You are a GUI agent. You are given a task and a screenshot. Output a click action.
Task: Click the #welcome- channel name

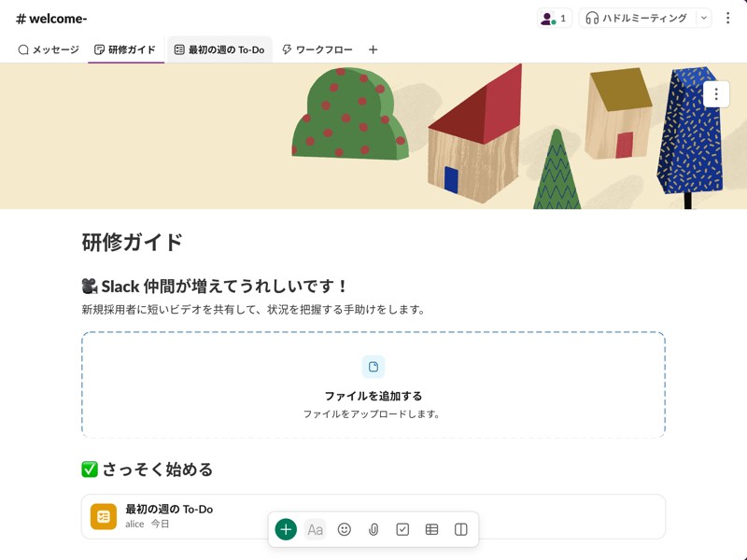pos(51,19)
